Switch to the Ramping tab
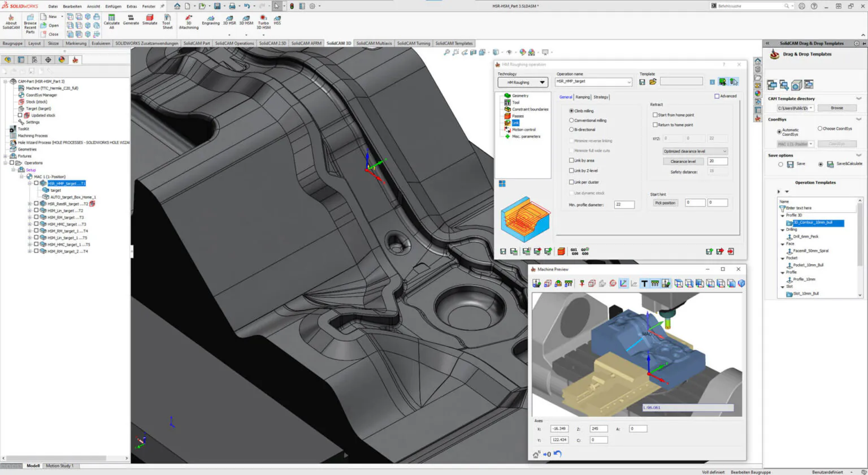Viewport: 868px width, 475px height. tap(583, 97)
